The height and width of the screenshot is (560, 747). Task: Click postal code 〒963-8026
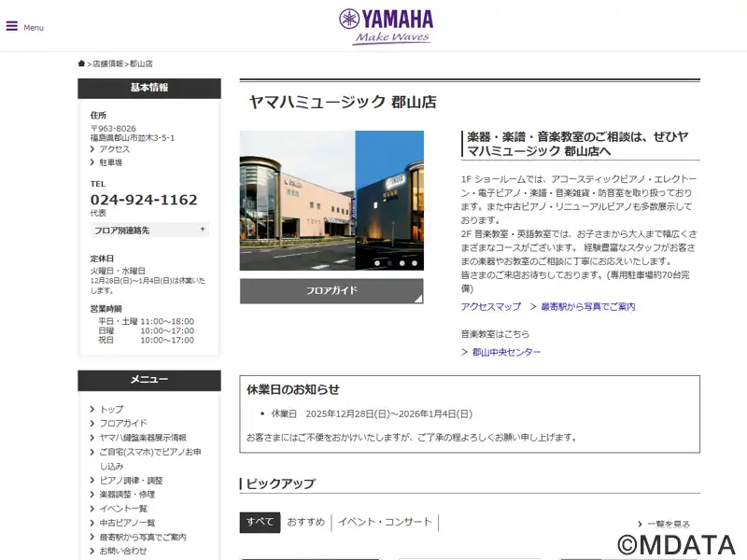coord(113,129)
